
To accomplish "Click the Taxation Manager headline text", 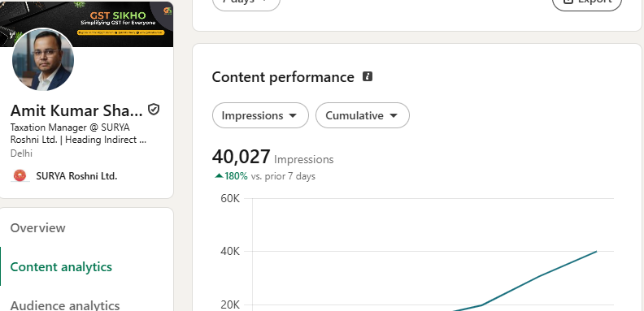I will click(x=78, y=133).
